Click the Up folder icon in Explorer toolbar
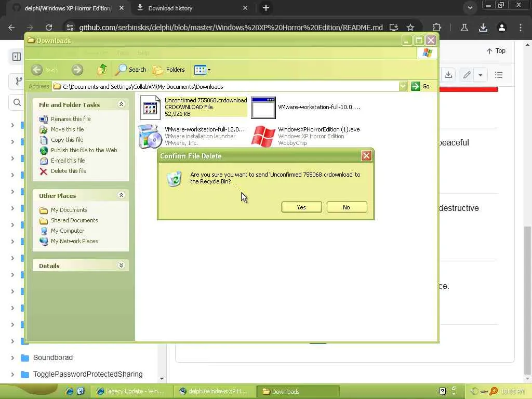 [x=102, y=70]
